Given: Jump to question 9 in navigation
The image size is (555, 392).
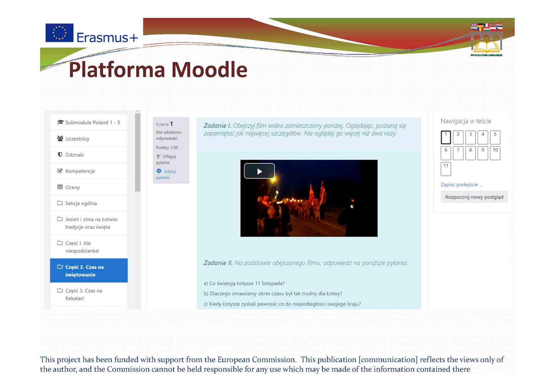Looking at the screenshot, I should pos(483,153).
